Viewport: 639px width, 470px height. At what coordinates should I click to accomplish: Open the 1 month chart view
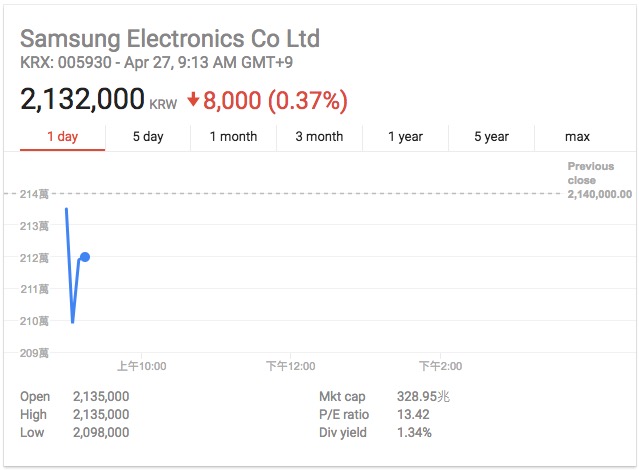point(234,137)
